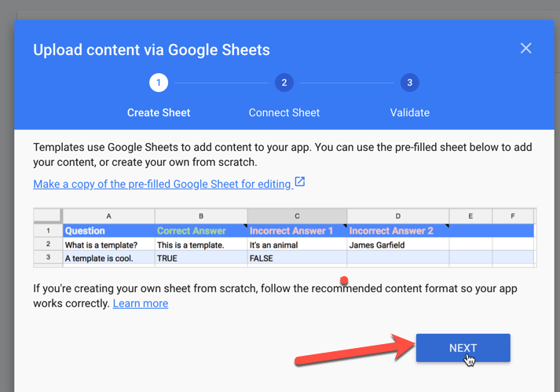
Task: Click row number 2 in the preview
Action: [48, 244]
